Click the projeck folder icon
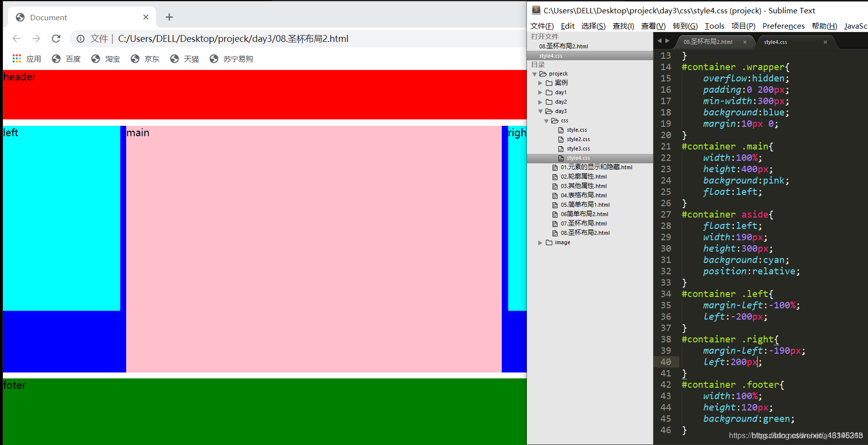868x445 pixels. 543,74
